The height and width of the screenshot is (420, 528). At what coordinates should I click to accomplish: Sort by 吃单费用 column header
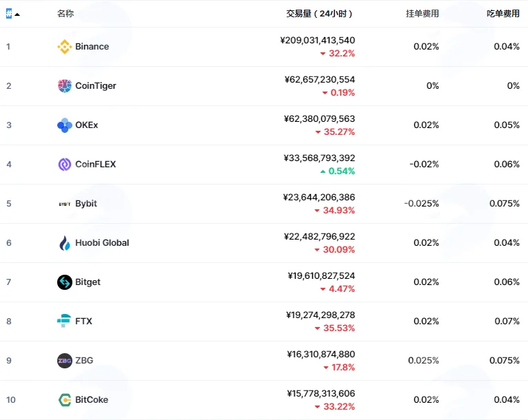(503, 14)
